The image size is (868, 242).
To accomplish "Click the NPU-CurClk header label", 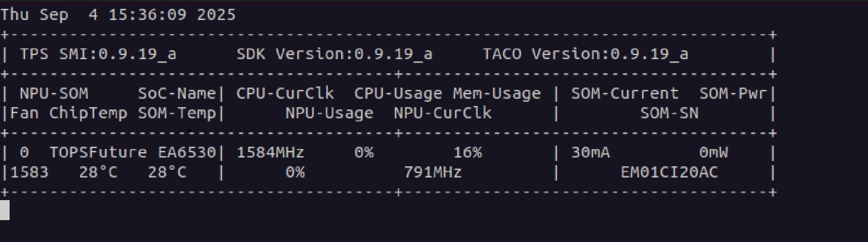I will tap(442, 113).
